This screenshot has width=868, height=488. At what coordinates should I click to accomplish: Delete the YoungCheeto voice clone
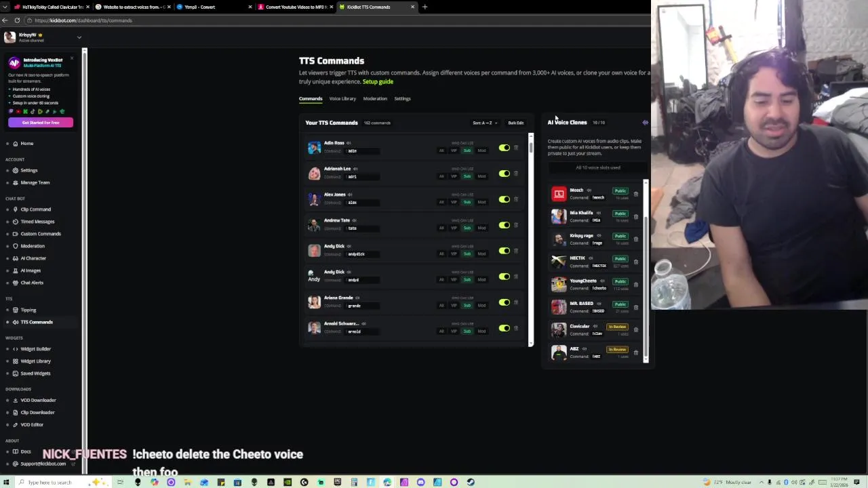(635, 285)
